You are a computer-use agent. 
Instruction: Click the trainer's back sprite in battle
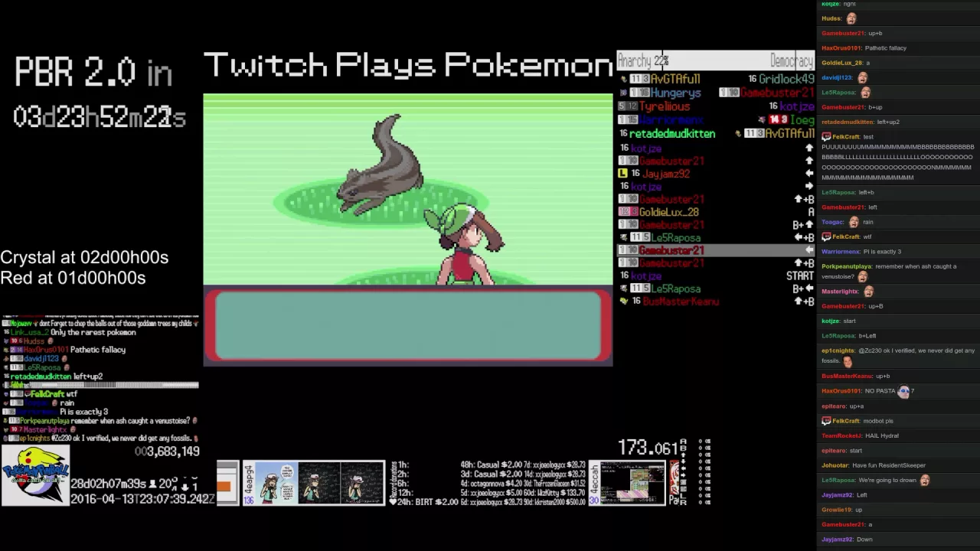click(x=465, y=243)
